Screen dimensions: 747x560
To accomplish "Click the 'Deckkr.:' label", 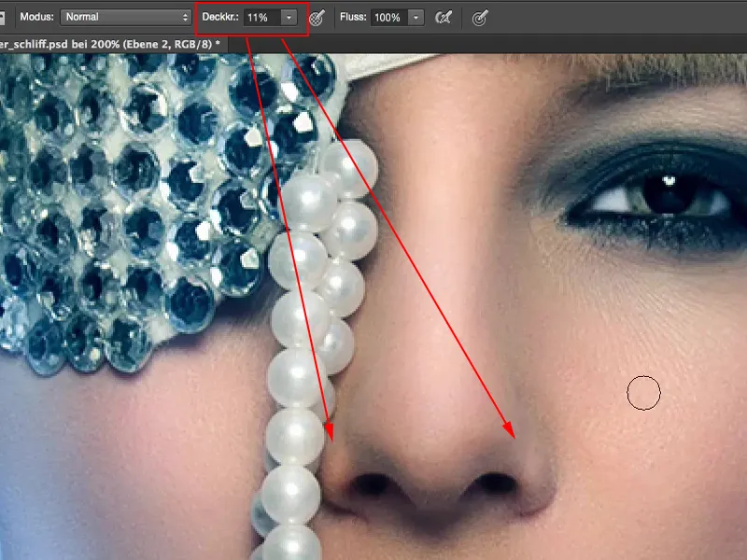I will click(x=220, y=17).
